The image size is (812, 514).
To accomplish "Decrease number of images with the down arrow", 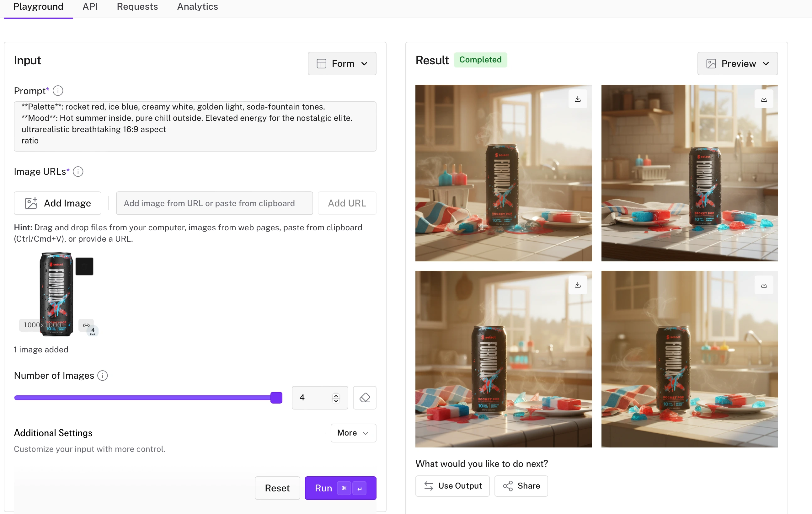I will coord(336,401).
